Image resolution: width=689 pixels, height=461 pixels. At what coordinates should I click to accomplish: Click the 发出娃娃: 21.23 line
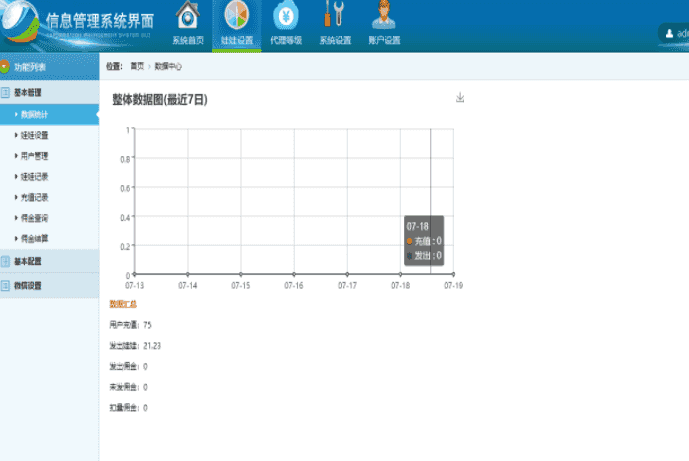(135, 346)
